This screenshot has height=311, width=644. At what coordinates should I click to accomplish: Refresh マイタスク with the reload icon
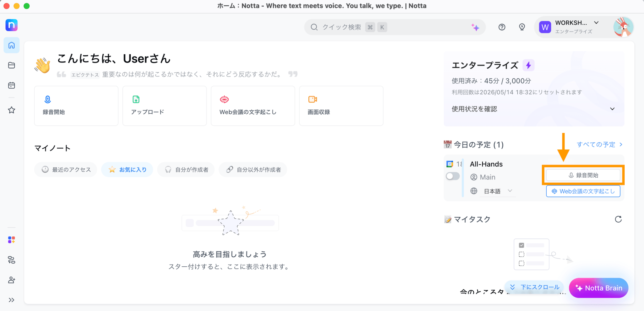(618, 219)
